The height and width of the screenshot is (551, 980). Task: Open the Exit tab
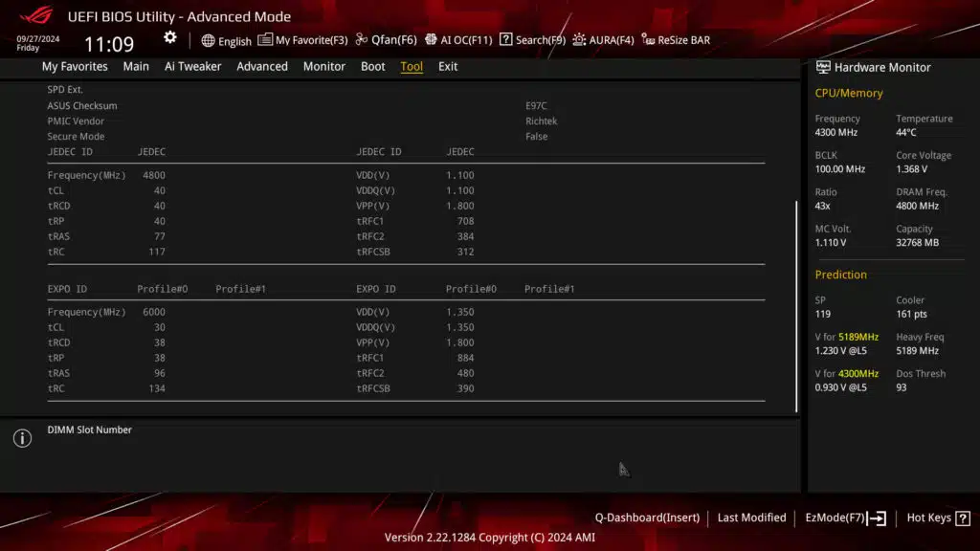[448, 66]
